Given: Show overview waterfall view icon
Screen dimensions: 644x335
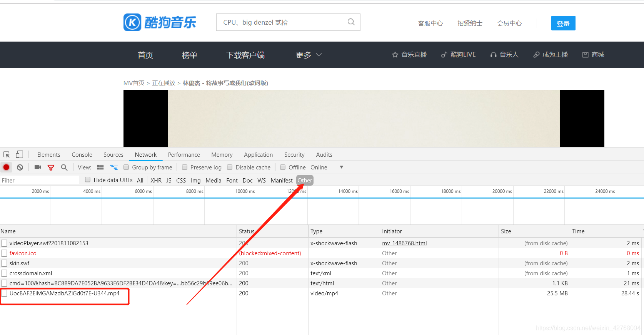Looking at the screenshot, I should [114, 167].
